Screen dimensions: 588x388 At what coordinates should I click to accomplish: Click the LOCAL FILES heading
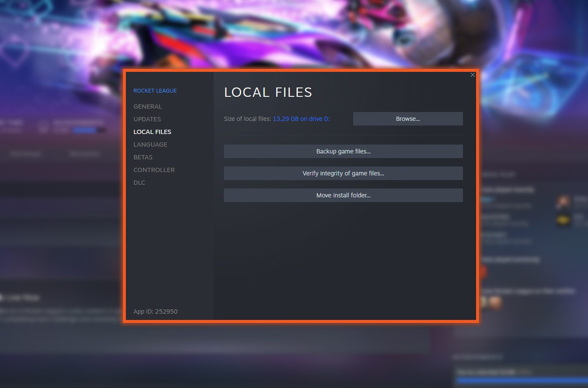(268, 92)
